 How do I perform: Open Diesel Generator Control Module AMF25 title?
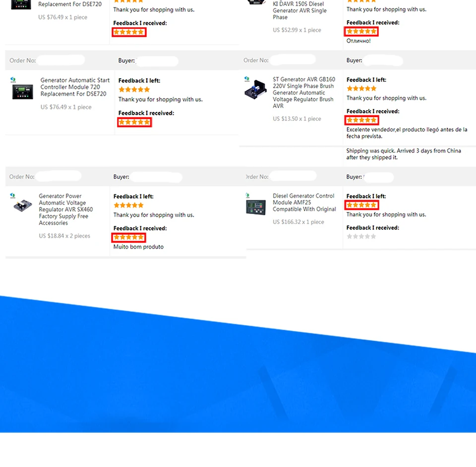[304, 202]
